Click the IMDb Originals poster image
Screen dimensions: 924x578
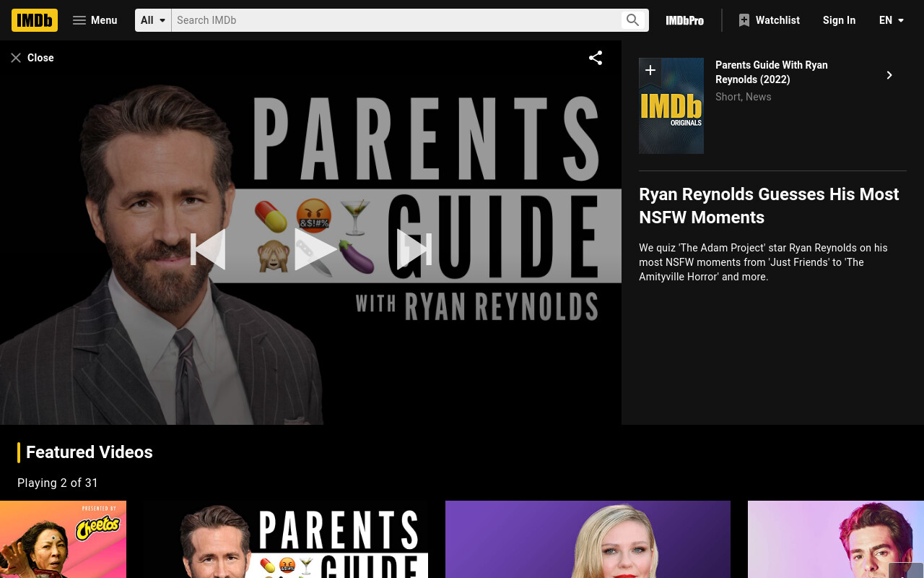[x=671, y=105]
